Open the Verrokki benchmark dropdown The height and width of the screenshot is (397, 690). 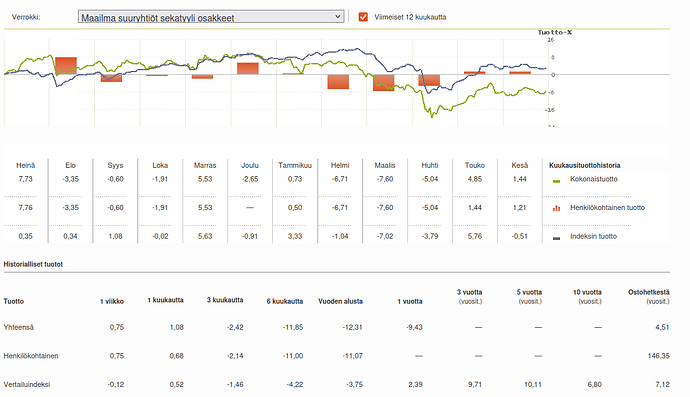211,17
